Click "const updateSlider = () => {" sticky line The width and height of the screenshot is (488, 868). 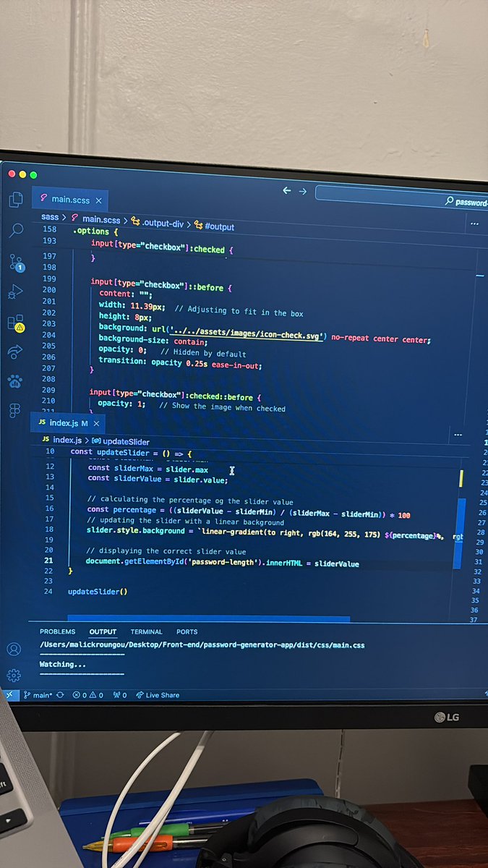[x=131, y=452]
